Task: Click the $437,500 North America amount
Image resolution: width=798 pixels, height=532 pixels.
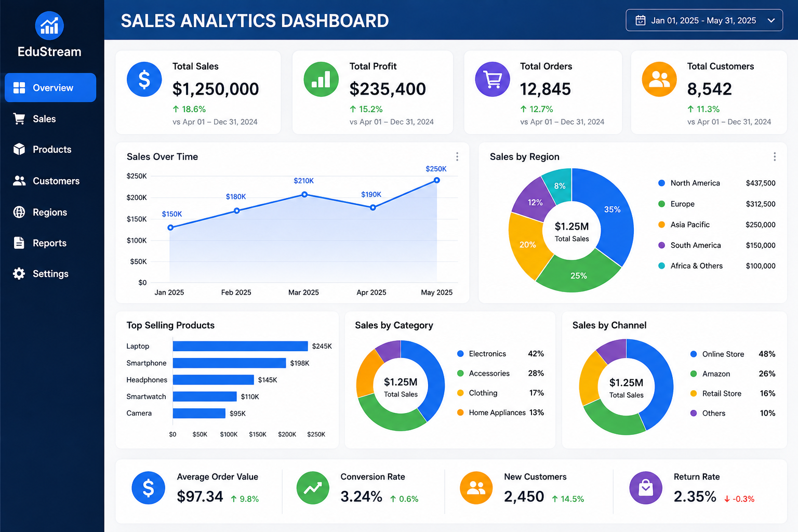Action: click(761, 183)
